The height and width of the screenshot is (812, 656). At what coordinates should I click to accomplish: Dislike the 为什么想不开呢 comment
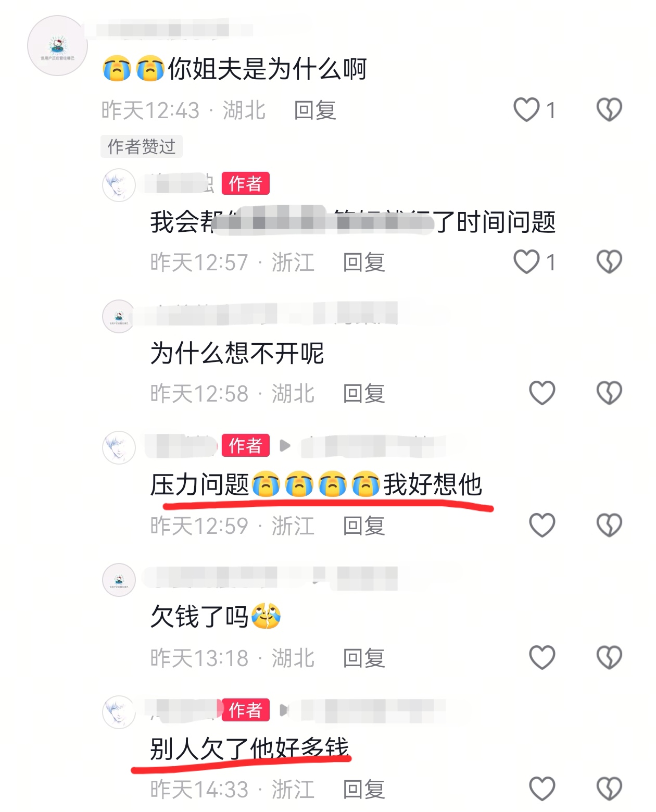tap(609, 393)
